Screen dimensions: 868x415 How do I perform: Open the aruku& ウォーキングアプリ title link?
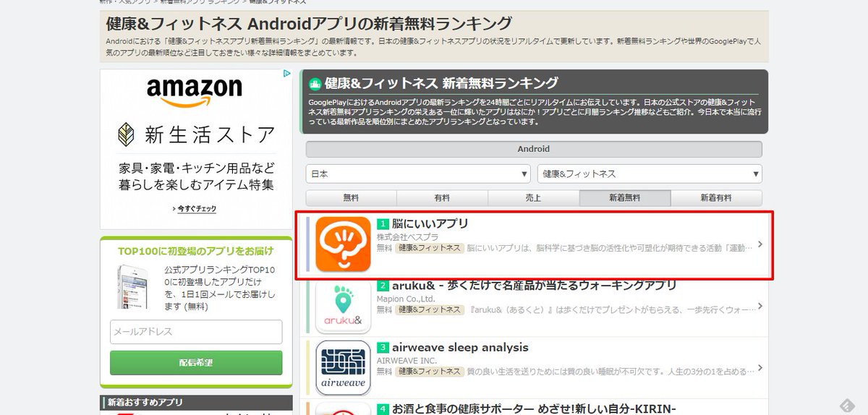click(535, 286)
